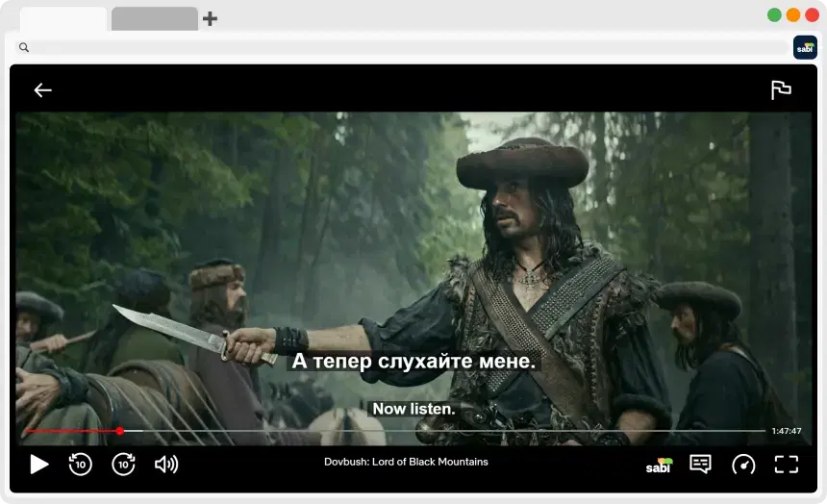Rewind 10 seconds
This screenshot has width=827, height=504.
coord(80,465)
